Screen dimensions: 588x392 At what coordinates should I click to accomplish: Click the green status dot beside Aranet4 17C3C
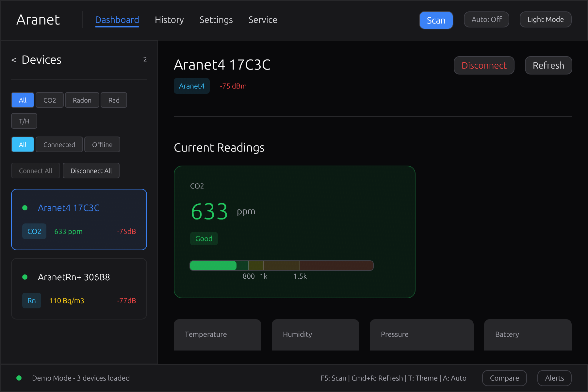click(25, 208)
